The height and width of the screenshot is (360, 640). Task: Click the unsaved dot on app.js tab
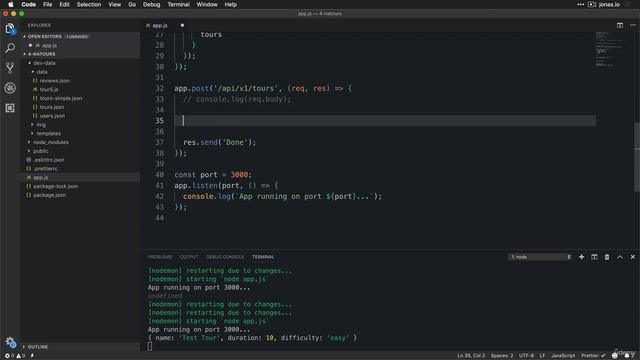[182, 25]
